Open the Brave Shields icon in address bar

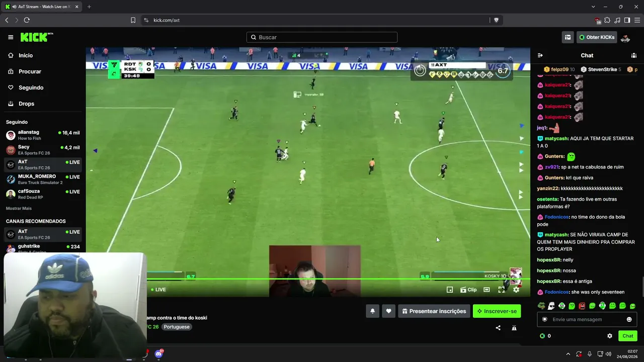coord(496,20)
